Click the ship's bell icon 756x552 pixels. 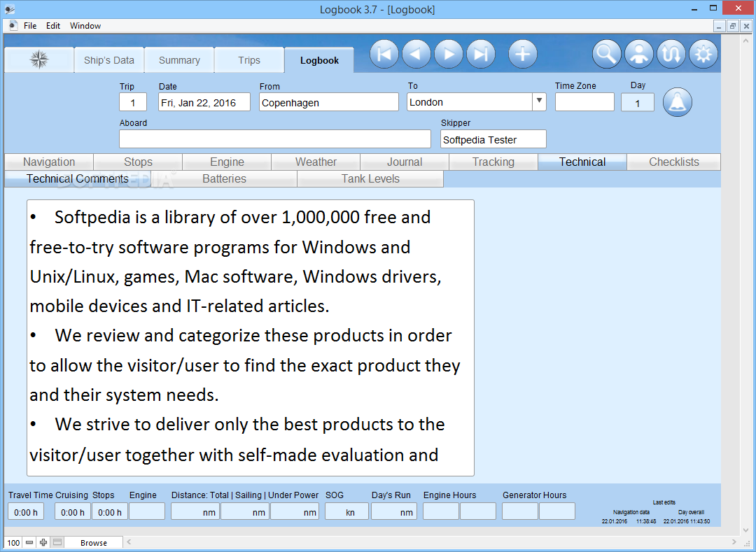click(678, 102)
